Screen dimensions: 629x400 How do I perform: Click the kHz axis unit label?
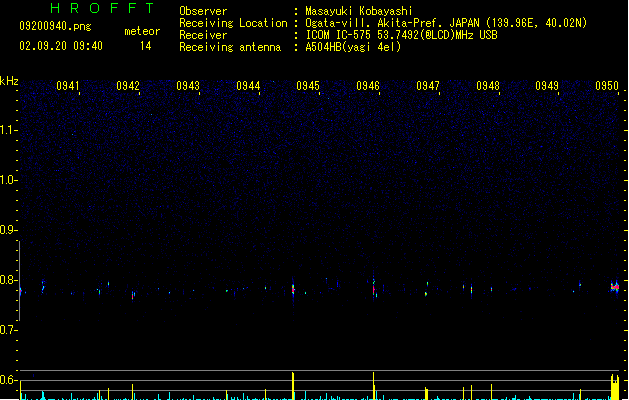click(x=9, y=81)
